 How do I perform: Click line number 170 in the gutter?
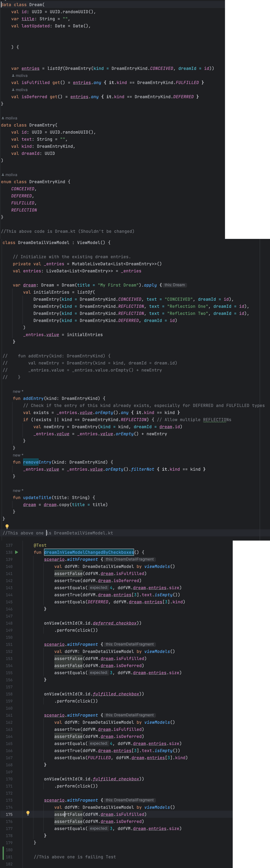[9, 779]
